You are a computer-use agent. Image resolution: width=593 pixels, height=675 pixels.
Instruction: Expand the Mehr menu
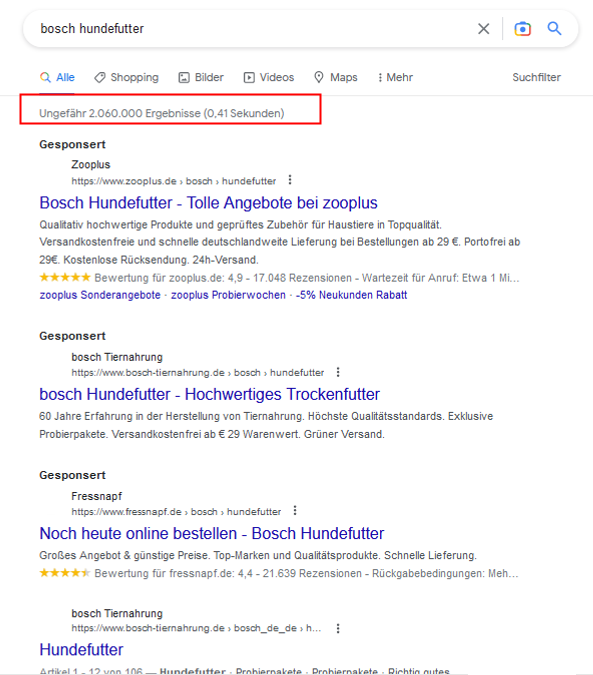point(395,77)
